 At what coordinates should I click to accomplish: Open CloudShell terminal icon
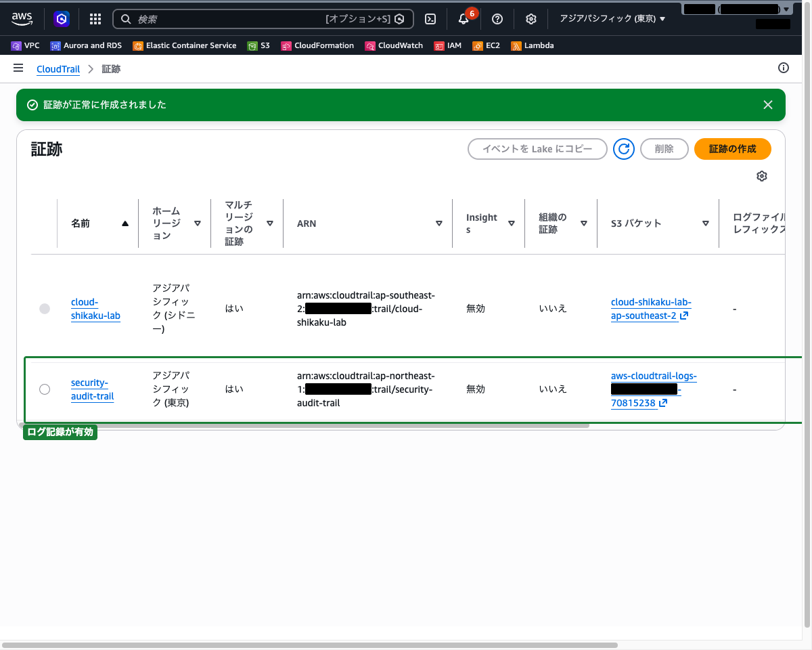(430, 19)
